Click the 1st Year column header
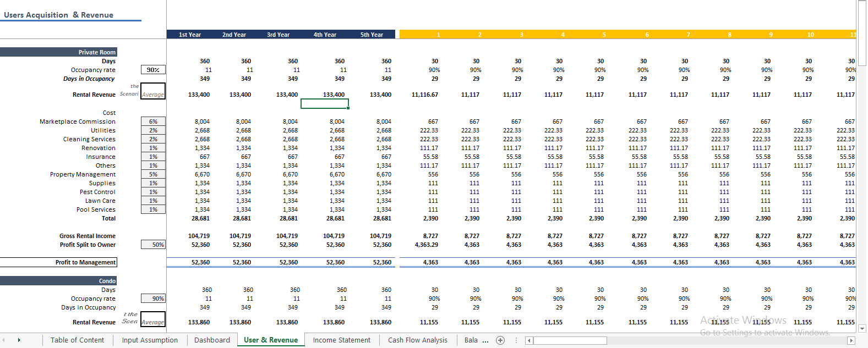This screenshot has width=868, height=348. tap(190, 35)
